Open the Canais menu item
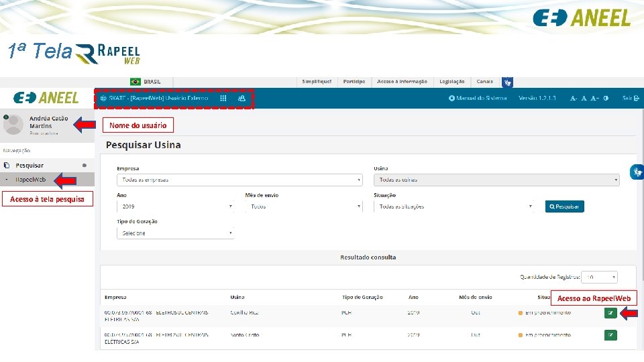This screenshot has height=362, width=644. pyautogui.click(x=484, y=82)
